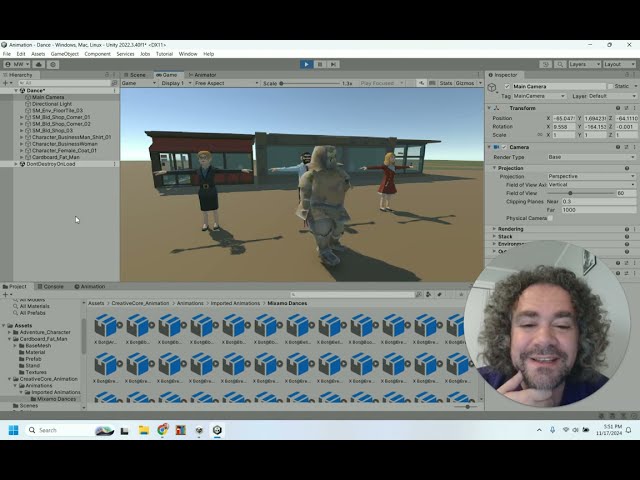
Task: Collapse the Dance scene in Hierarchy
Action: pos(16,91)
